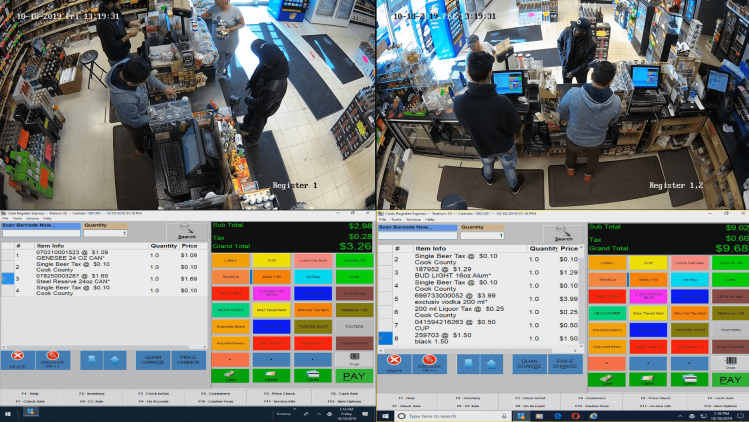Select black 1.50 item row in Station 03
The width and height of the screenshot is (749, 422).
click(x=479, y=338)
